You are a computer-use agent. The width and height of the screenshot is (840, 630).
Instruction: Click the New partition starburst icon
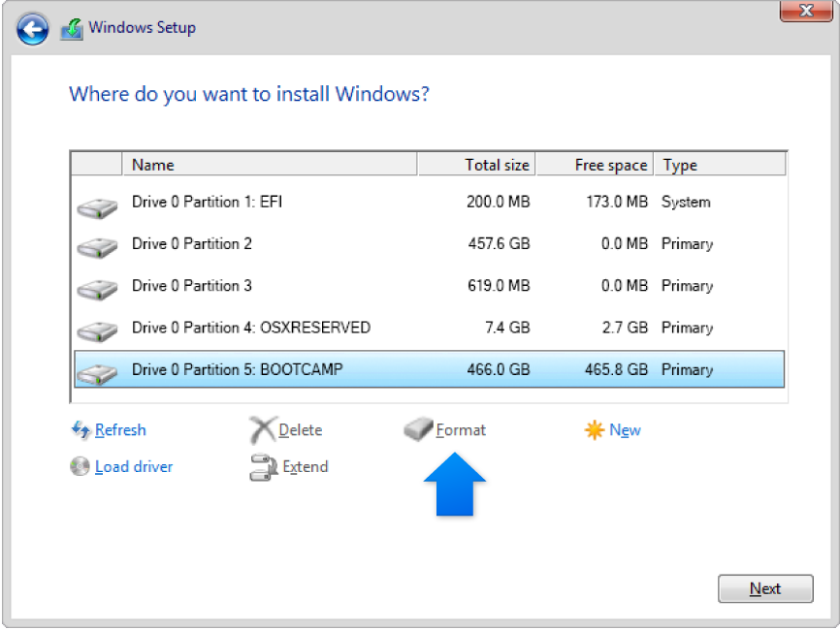[x=594, y=429]
